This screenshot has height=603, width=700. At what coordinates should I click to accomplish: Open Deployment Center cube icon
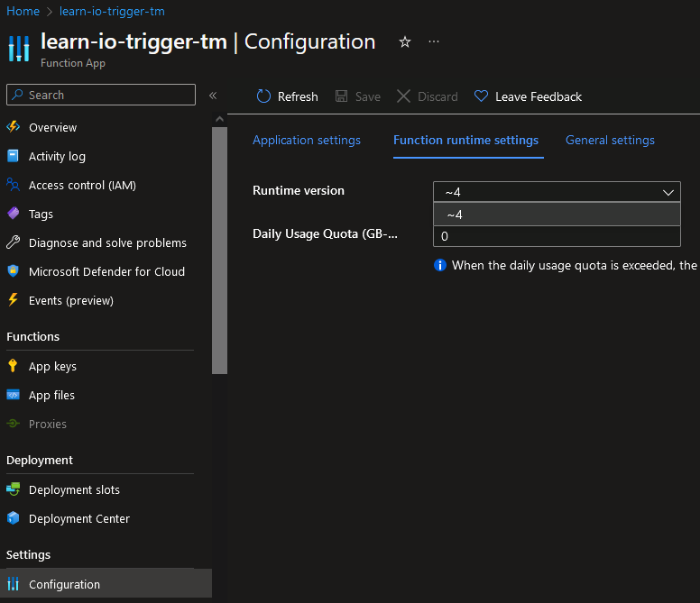click(13, 518)
